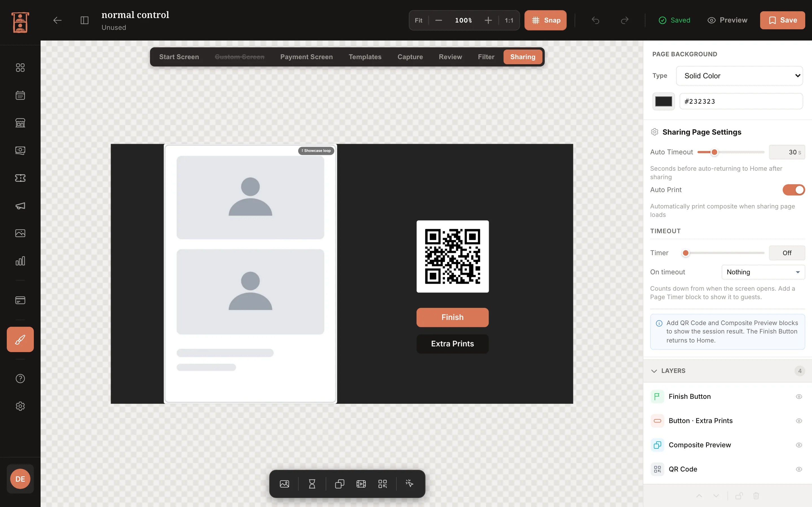The width and height of the screenshot is (812, 507).
Task: Open the calendar icon in sidebar
Action: click(x=20, y=95)
